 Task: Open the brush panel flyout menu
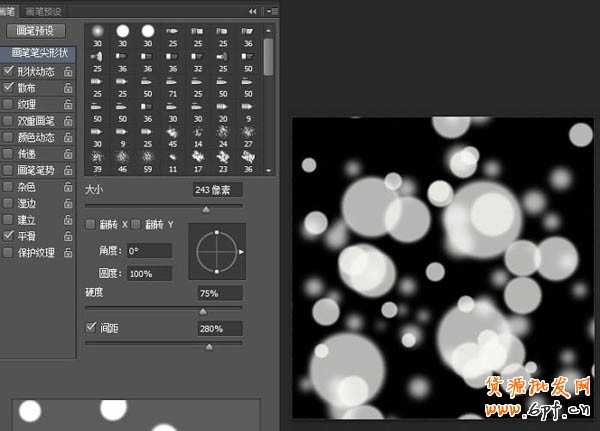(270, 11)
